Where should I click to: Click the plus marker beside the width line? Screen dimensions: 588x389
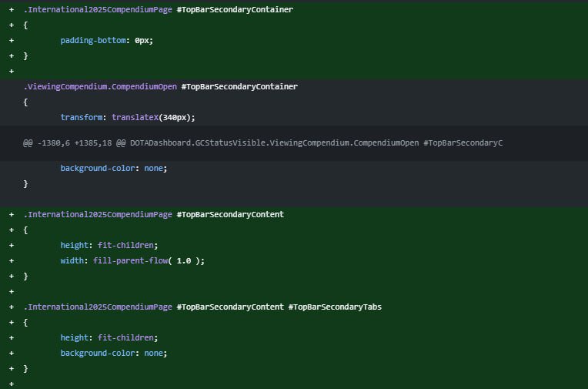click(x=12, y=260)
